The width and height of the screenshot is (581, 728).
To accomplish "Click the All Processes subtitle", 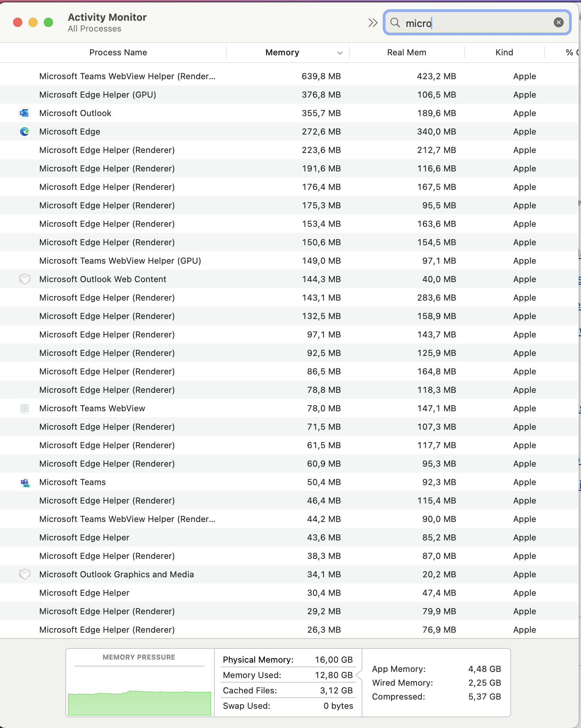I will pos(95,29).
